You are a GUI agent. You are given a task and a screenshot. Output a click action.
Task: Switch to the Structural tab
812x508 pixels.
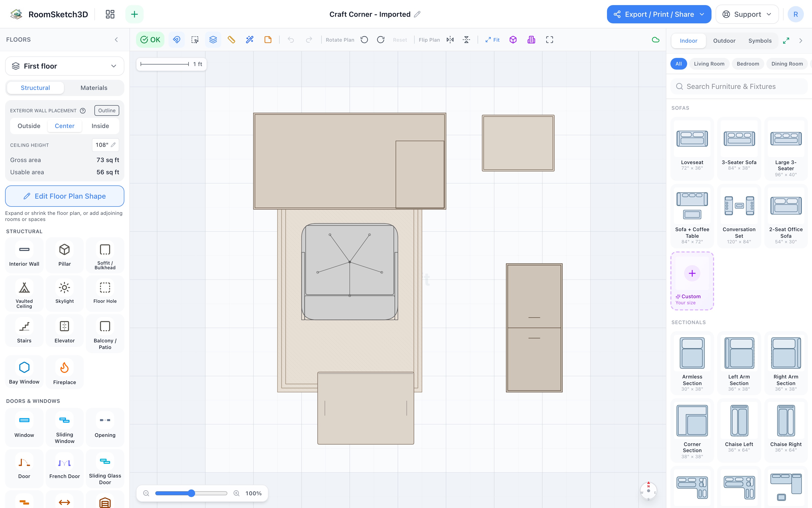pyautogui.click(x=35, y=88)
